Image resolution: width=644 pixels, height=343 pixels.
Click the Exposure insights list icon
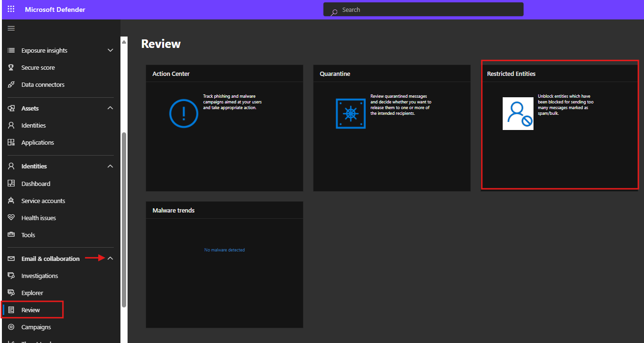tap(11, 50)
